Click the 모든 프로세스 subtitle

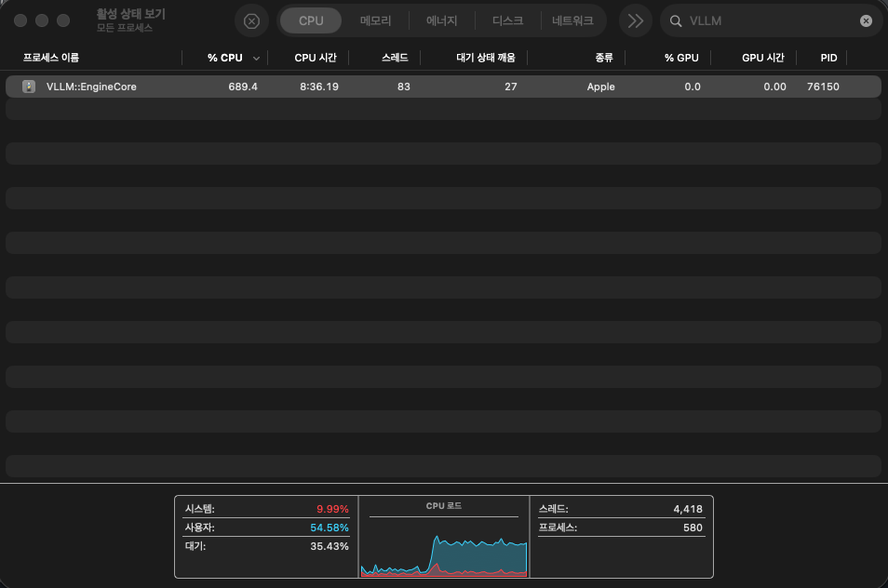point(124,28)
